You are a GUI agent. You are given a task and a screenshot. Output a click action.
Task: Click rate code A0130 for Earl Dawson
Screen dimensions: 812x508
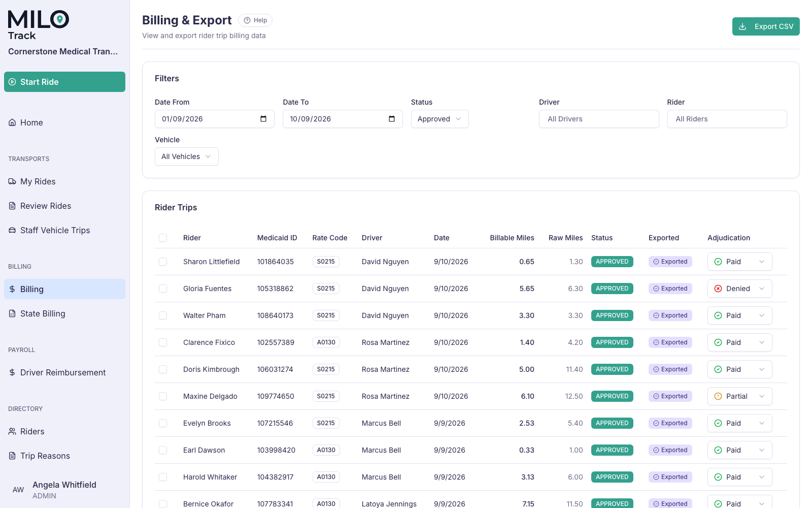coord(326,450)
